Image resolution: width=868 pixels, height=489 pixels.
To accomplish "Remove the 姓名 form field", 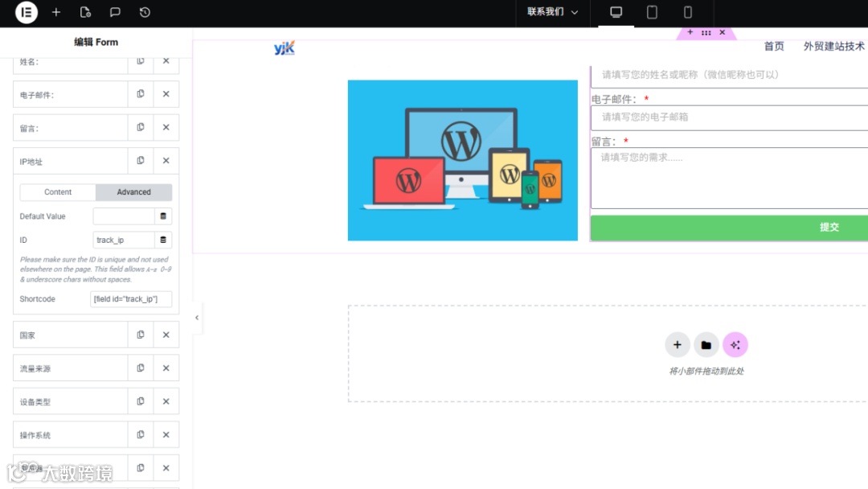I will coord(166,61).
